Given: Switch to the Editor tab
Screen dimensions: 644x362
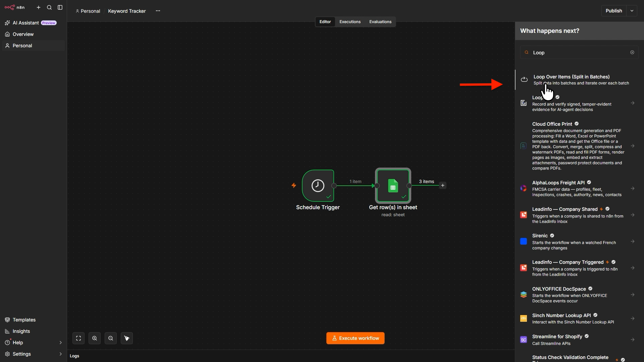Looking at the screenshot, I should (325, 22).
